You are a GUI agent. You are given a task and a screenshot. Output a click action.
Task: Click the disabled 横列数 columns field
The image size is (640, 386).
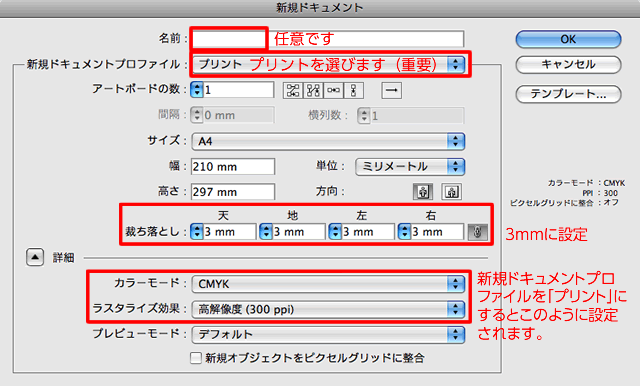coord(417,115)
